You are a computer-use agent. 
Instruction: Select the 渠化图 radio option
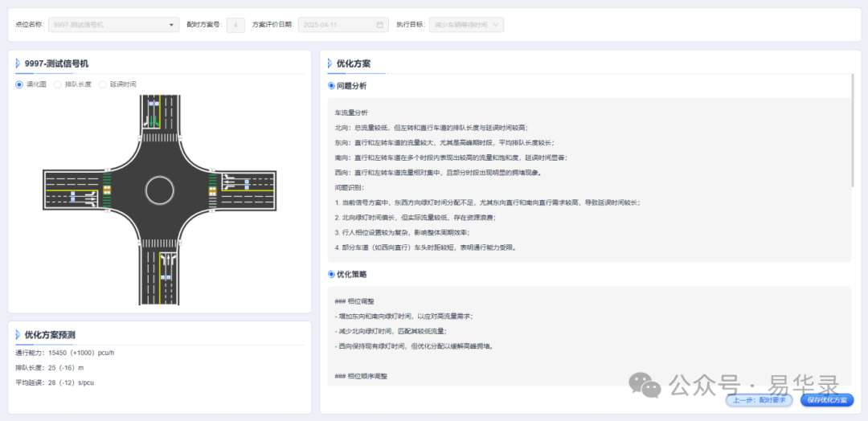19,84
